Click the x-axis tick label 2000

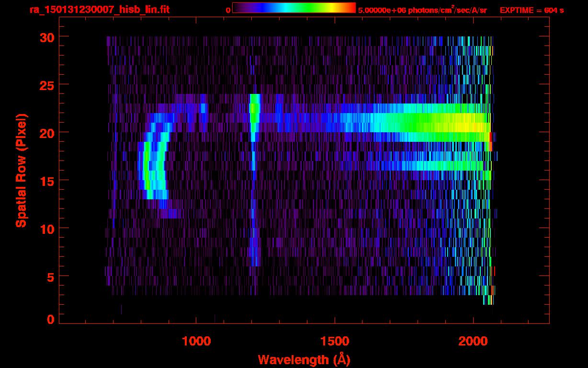click(473, 341)
